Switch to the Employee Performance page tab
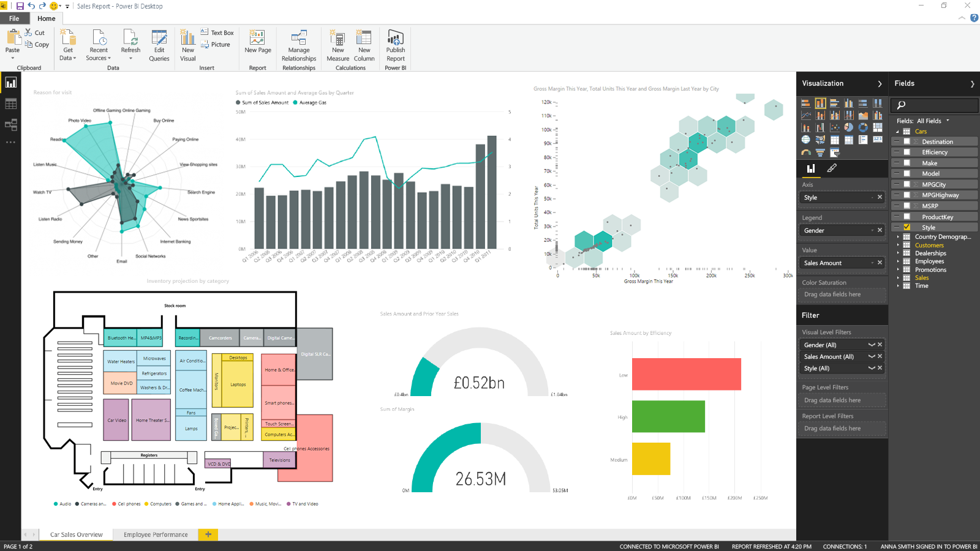 tap(156, 534)
